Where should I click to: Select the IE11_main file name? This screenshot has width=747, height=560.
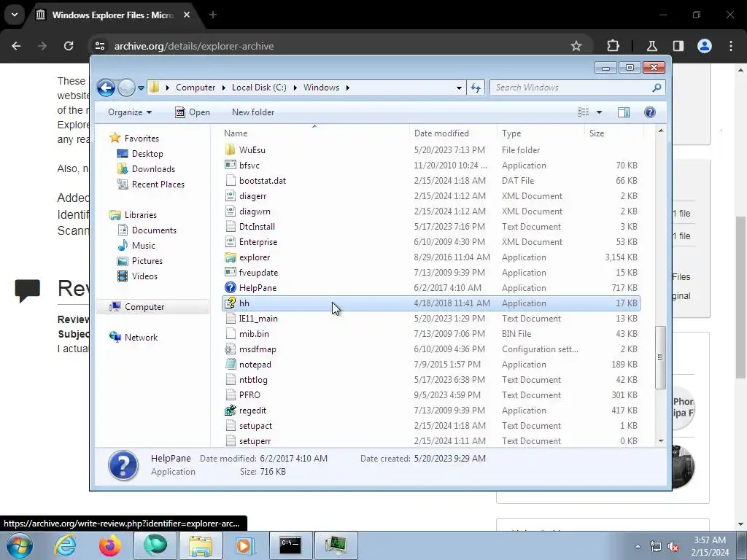[258, 319]
